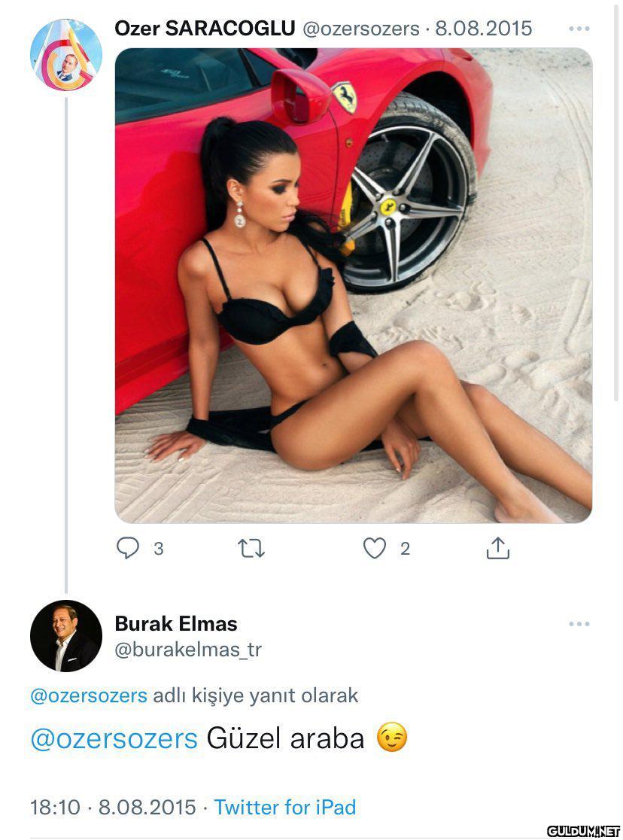Open Burak Elmas's round profile photo
The width and height of the screenshot is (623, 840).
pyautogui.click(x=66, y=636)
